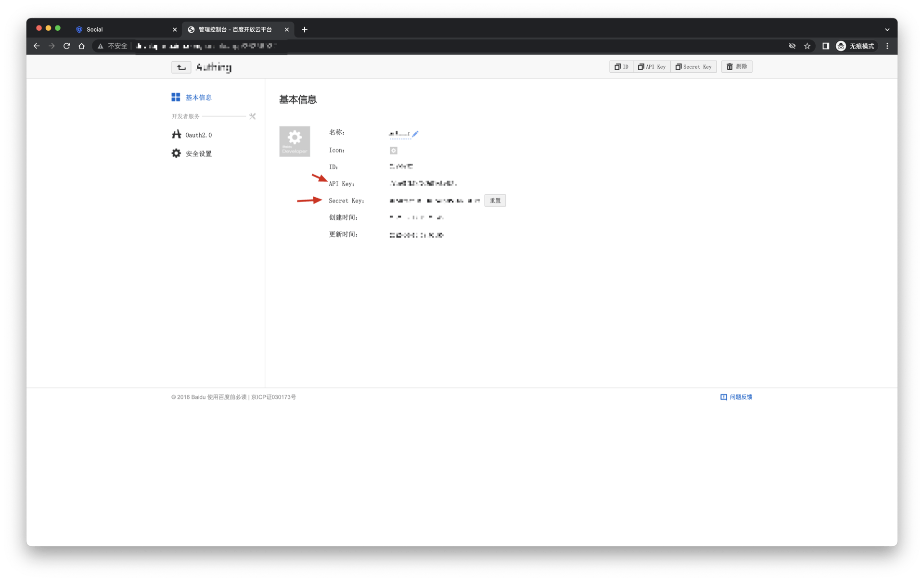Open Oauth2.0 in the sidebar
The width and height of the screenshot is (924, 581).
(x=198, y=135)
